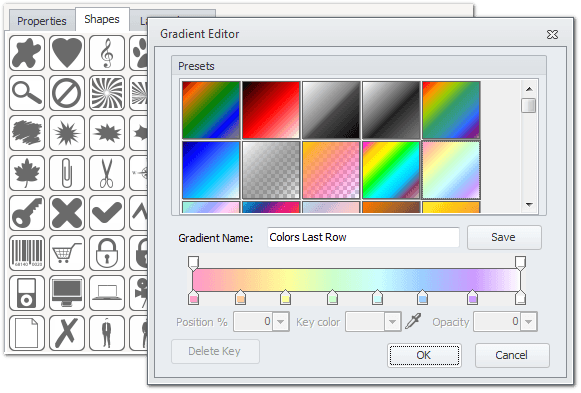
Task: Select the magnifying glass shape
Action: point(27,93)
